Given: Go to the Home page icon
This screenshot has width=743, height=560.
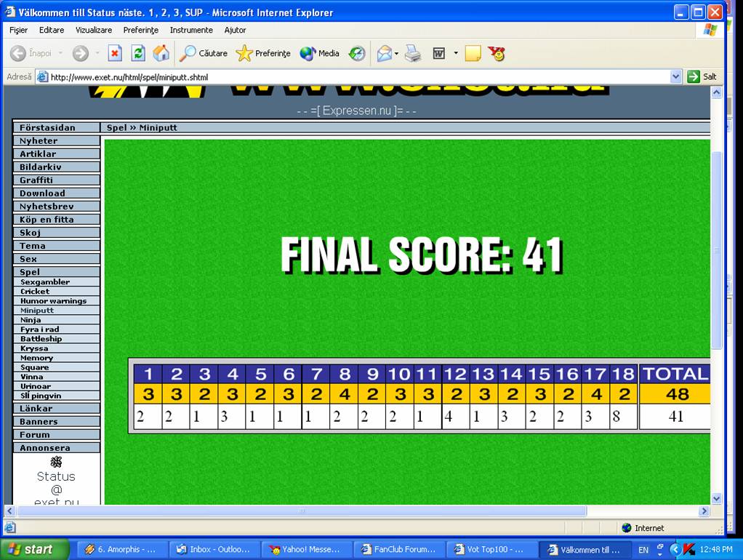Looking at the screenshot, I should coord(161,53).
